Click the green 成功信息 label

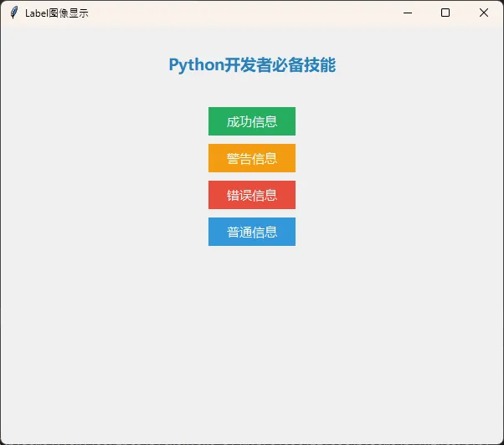pyautogui.click(x=251, y=121)
